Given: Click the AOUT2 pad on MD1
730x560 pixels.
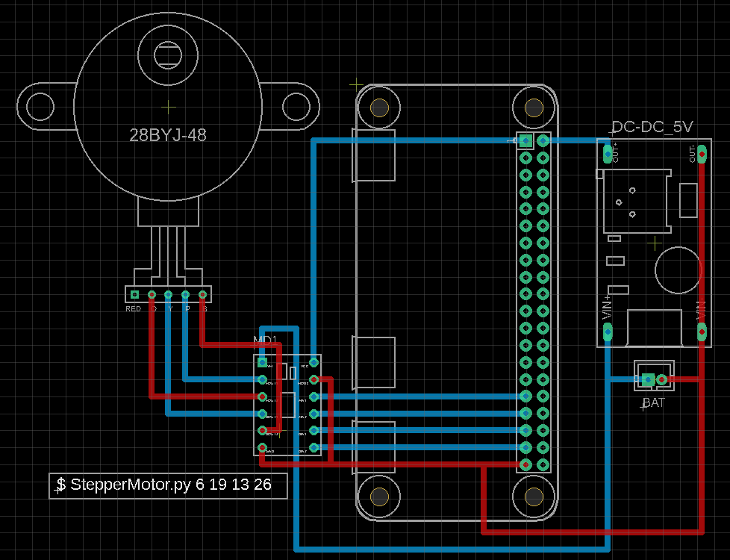Looking at the screenshot, I should click(262, 397).
